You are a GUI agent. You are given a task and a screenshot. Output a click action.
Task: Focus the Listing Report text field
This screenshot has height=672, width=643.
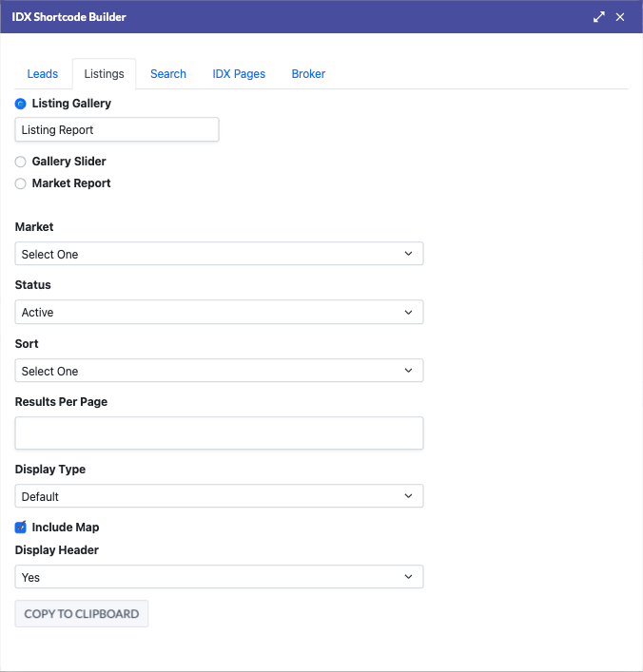[x=117, y=129]
